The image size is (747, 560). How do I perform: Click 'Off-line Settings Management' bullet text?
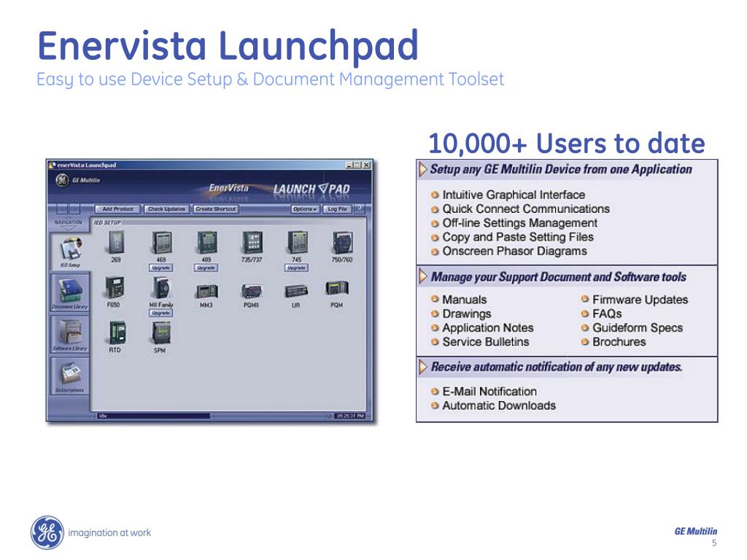(519, 223)
